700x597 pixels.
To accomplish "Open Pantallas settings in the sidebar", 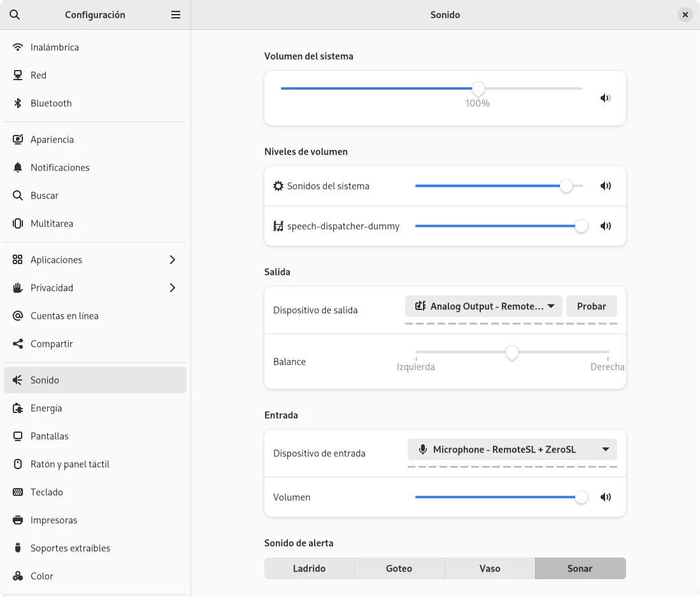I will click(x=50, y=436).
